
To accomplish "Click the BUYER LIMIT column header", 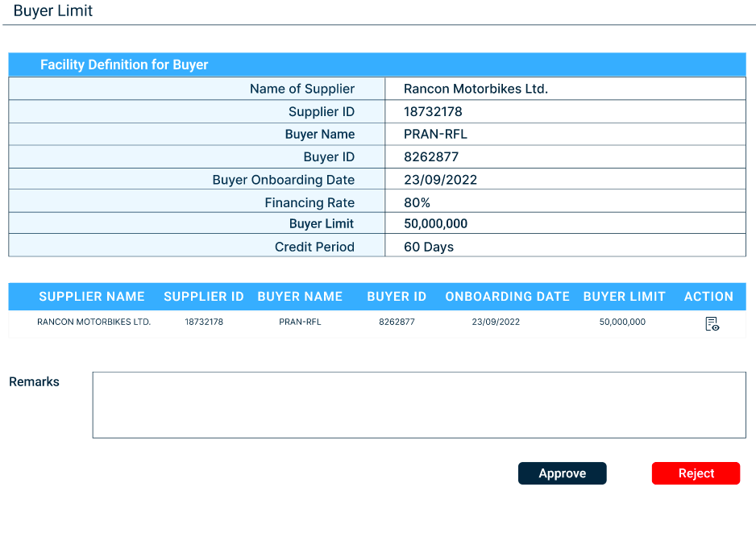I will pos(625,297).
